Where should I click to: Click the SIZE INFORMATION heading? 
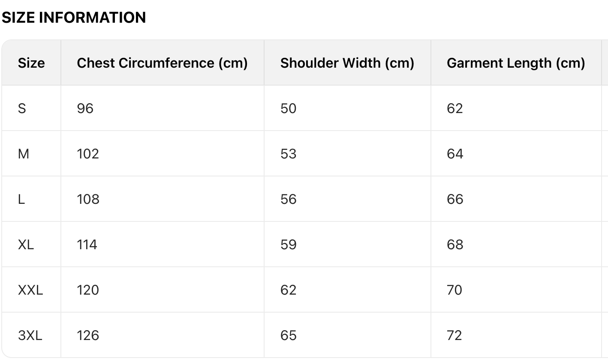pos(74,18)
